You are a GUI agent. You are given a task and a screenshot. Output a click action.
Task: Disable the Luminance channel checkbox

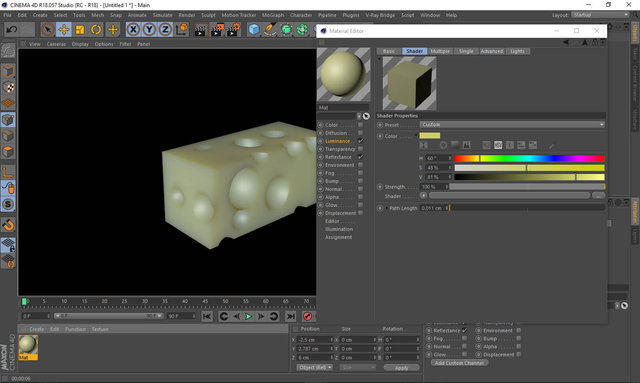360,141
